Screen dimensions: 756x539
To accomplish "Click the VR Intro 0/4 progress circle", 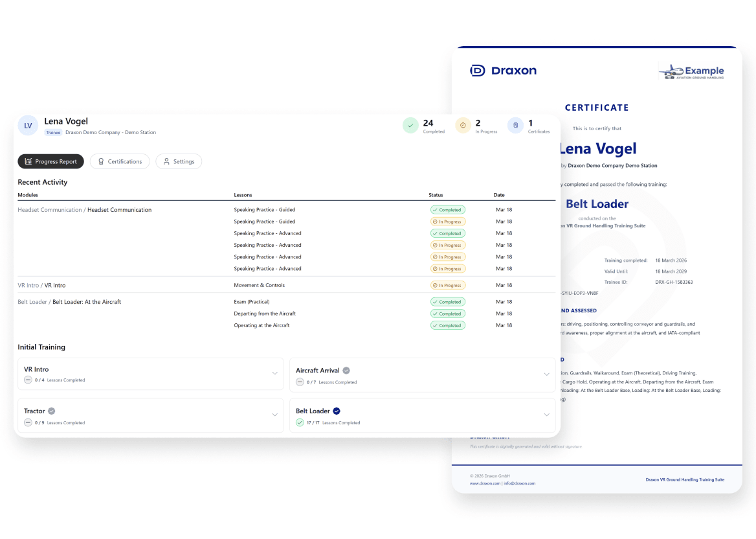I will point(28,380).
